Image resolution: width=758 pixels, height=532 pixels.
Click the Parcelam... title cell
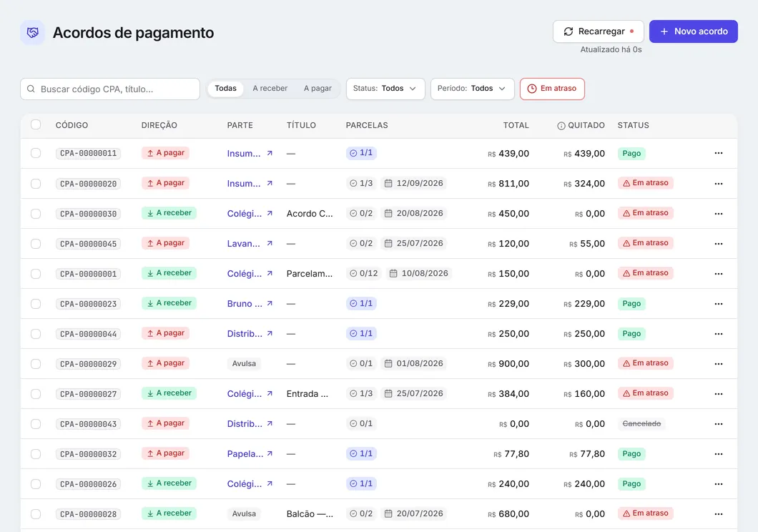310,273
